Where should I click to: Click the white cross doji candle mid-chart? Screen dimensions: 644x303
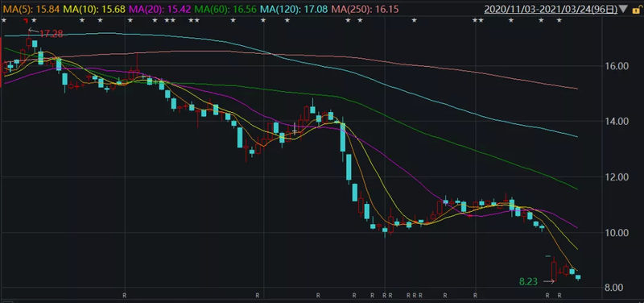coord(295,131)
